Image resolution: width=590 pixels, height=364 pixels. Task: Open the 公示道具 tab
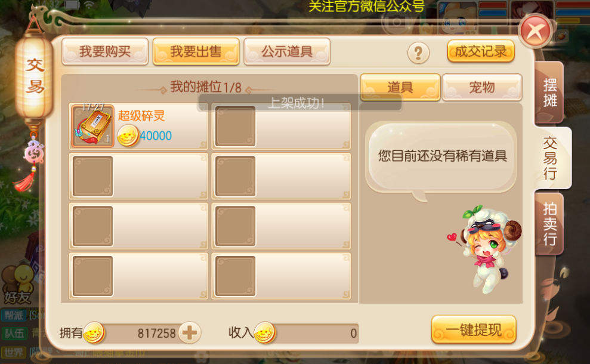287,51
